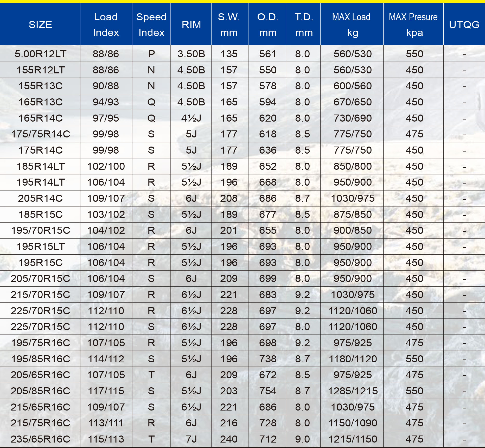Select the 215/65R16C size cell
The image size is (485, 448).
[41, 407]
